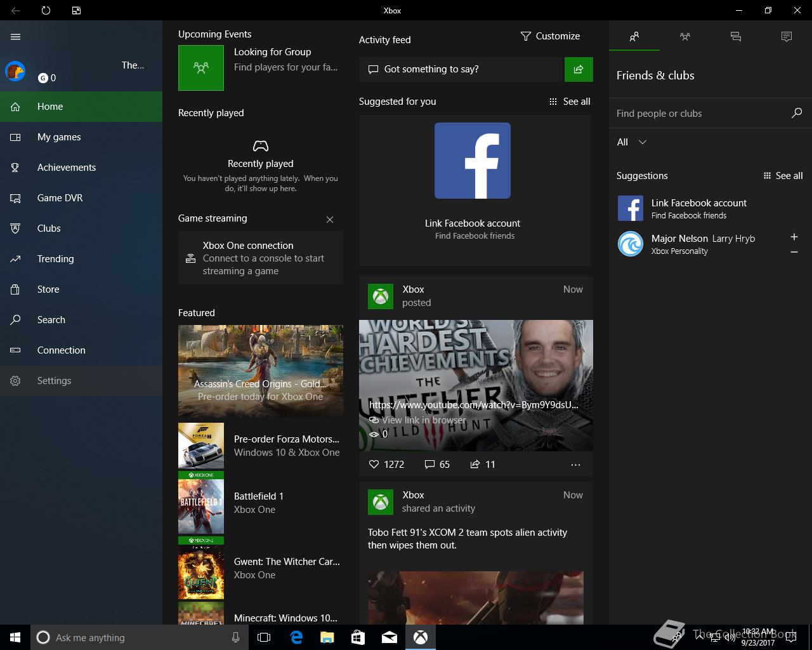Open Assassin's Creed Origins featured banner
The width and height of the screenshot is (812, 650).
261,371
